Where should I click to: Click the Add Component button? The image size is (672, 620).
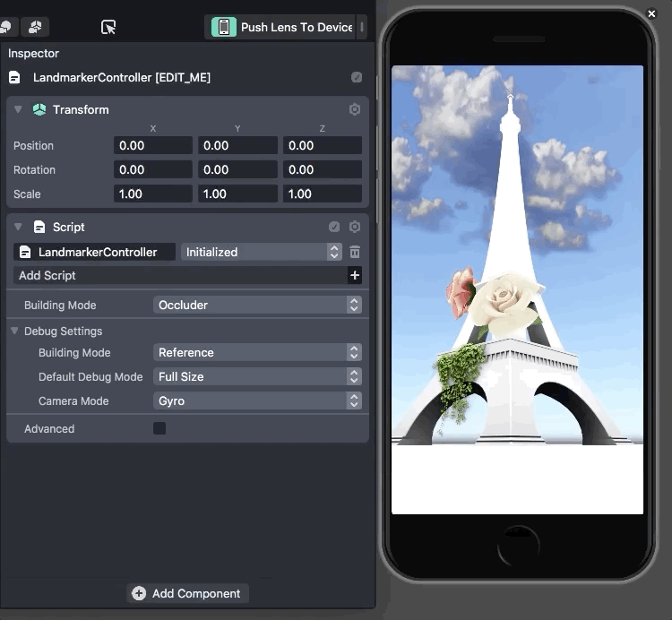pos(187,593)
